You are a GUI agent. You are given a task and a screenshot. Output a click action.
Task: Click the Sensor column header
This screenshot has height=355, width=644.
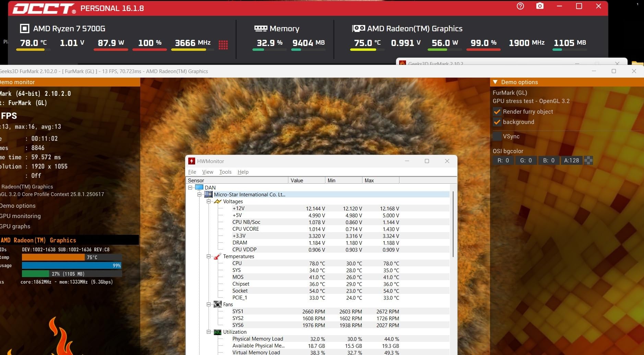click(x=237, y=181)
